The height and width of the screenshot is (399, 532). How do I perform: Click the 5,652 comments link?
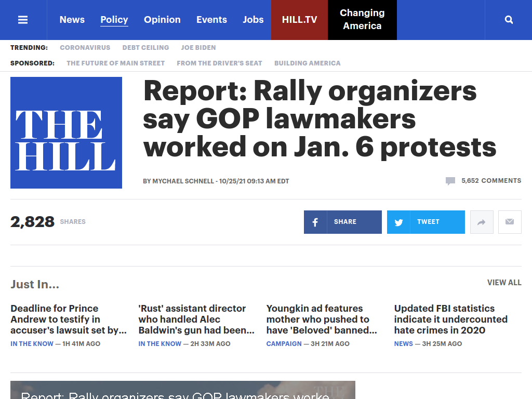(x=491, y=181)
